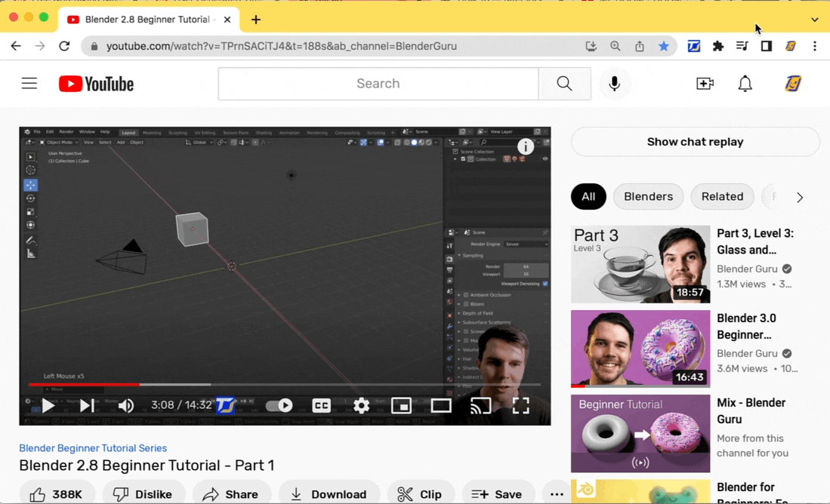The width and height of the screenshot is (830, 504).
Task: Select the Related filter chip
Action: (x=722, y=197)
